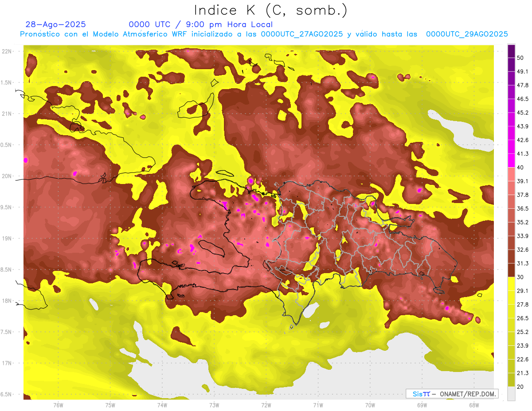Viewport: 532px width, 411px height.
Task: Click the colorbar value "50"
Action: (x=521, y=58)
